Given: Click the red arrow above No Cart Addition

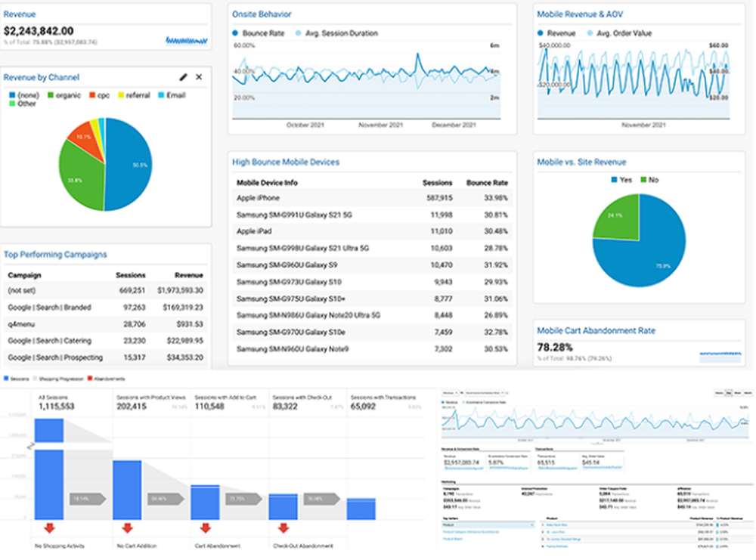Looking at the screenshot, I should [127, 528].
